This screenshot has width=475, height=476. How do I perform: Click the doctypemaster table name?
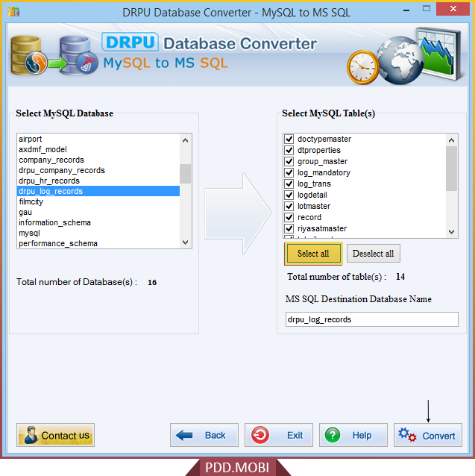pyautogui.click(x=324, y=139)
